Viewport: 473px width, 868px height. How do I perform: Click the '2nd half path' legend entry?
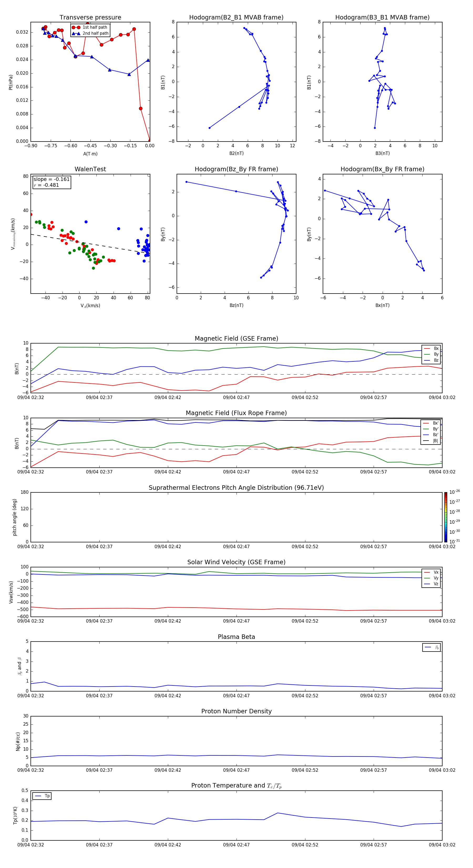90,33
